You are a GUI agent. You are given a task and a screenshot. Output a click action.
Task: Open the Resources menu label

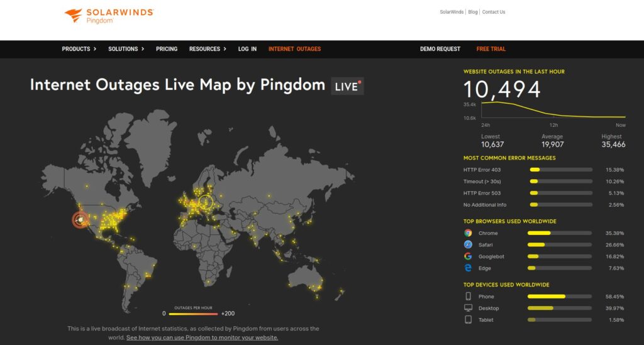click(x=204, y=49)
